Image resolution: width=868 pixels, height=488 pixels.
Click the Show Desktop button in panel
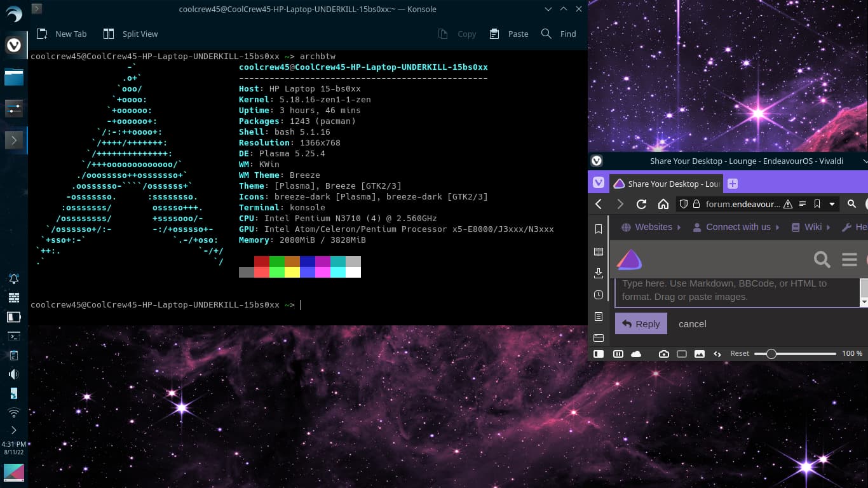pyautogui.click(x=14, y=472)
